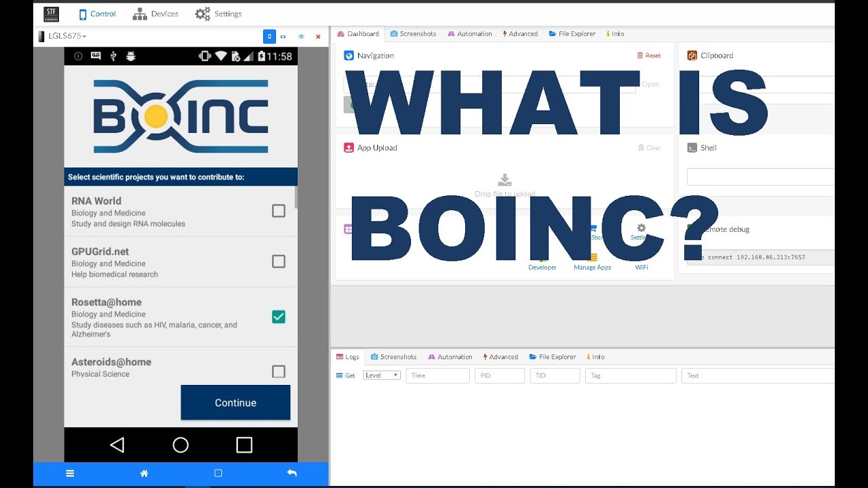Open the upper Advanced tab
This screenshot has width=868, height=488.
[520, 34]
